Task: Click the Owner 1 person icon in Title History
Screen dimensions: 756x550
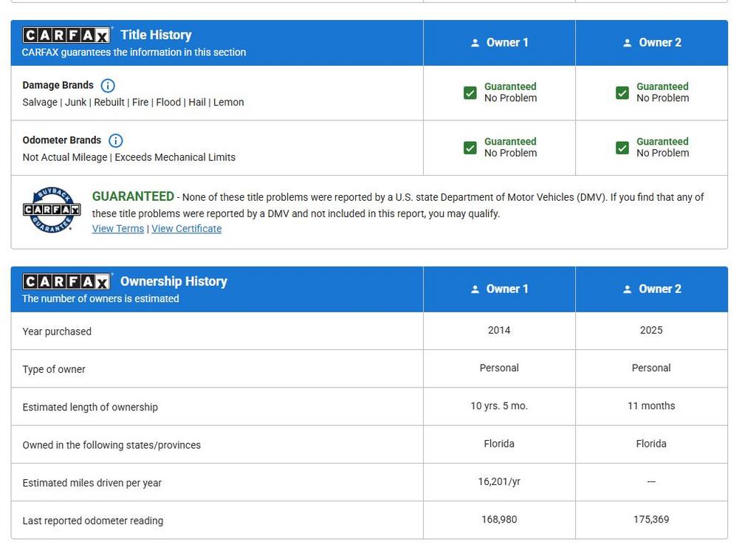Action: click(475, 43)
